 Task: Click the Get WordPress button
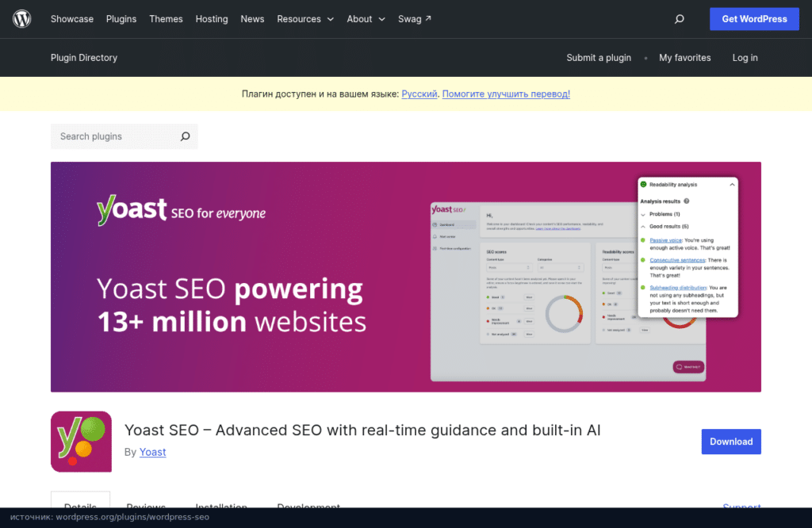754,19
